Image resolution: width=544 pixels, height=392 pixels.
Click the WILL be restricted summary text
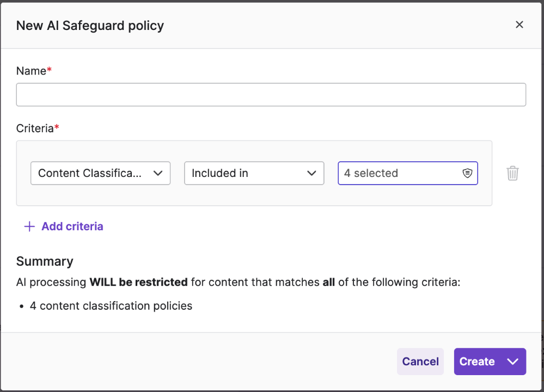coord(138,282)
